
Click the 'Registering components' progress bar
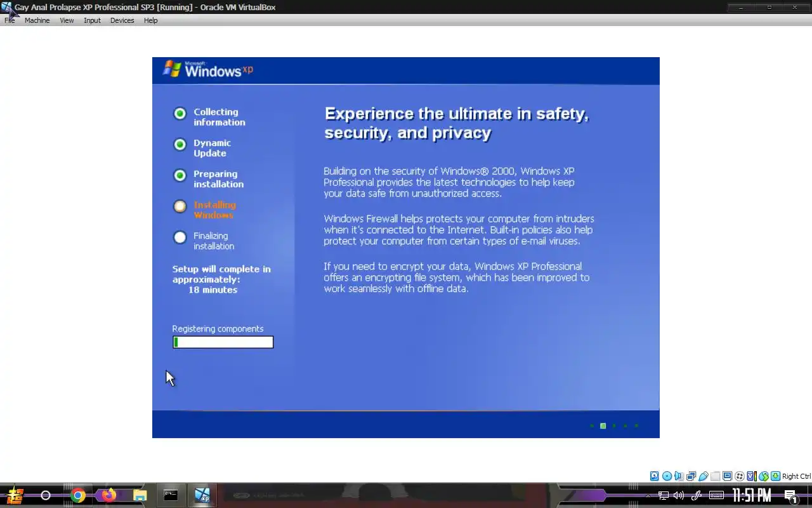click(223, 342)
